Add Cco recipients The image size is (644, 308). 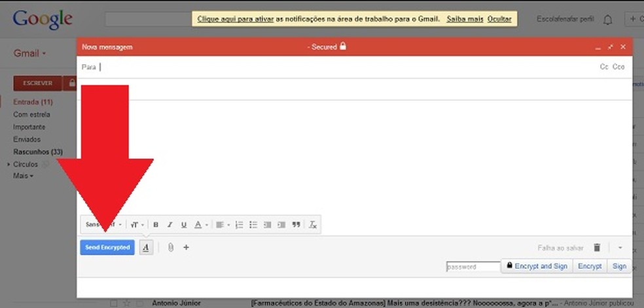(618, 67)
